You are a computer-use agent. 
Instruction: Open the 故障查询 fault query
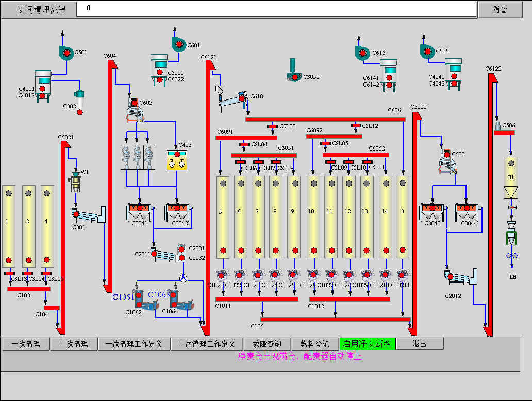click(268, 344)
